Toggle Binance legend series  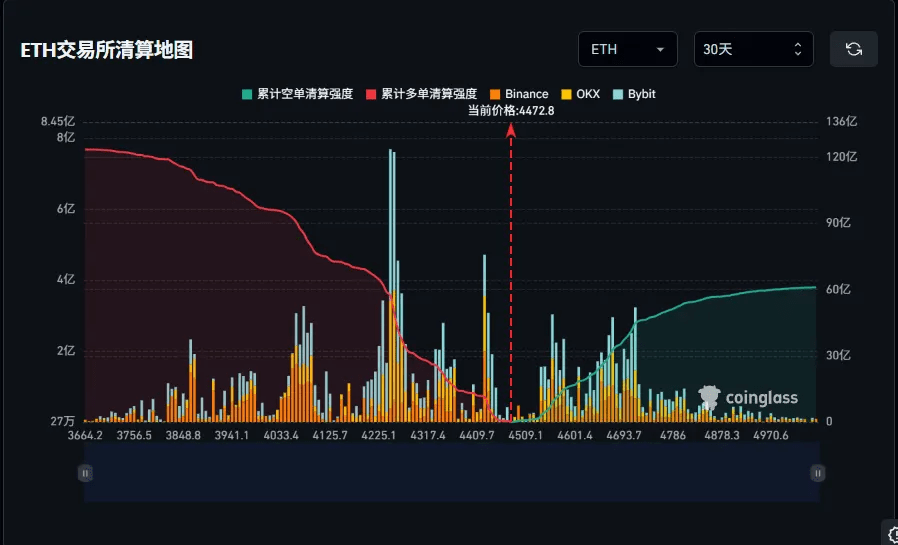click(519, 94)
